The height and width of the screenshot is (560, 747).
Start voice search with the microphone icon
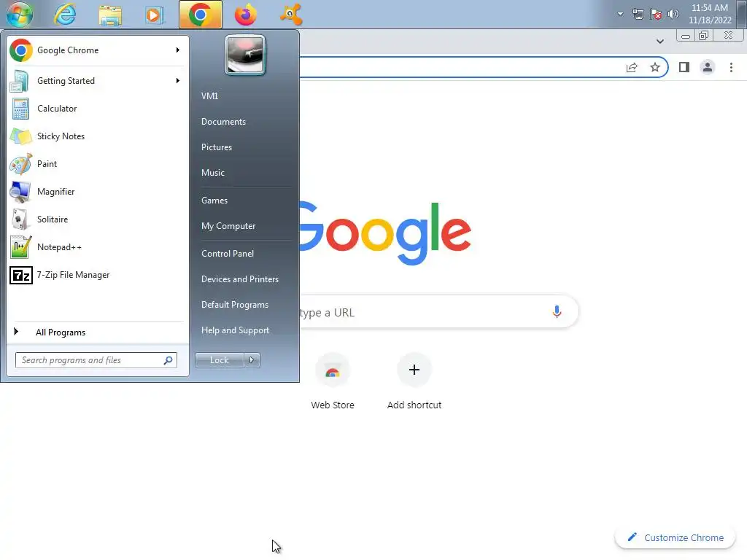(x=557, y=312)
